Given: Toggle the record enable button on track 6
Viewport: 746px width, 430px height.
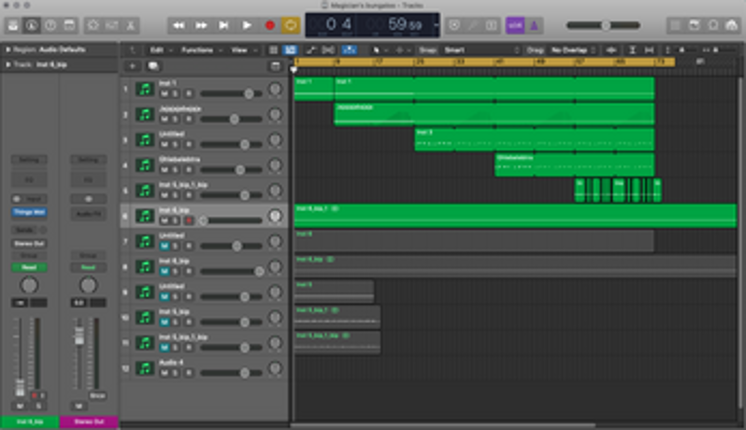Looking at the screenshot, I should coord(189,221).
